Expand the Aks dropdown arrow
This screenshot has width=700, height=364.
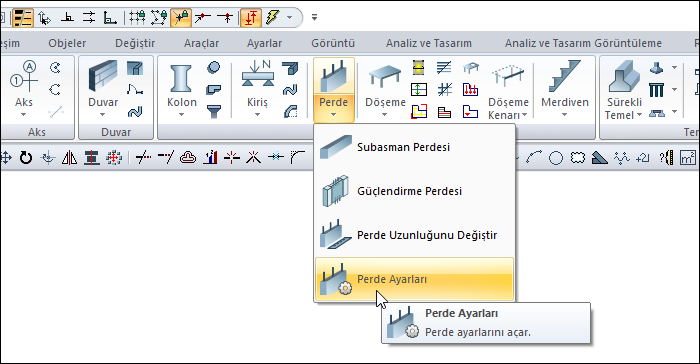24,115
